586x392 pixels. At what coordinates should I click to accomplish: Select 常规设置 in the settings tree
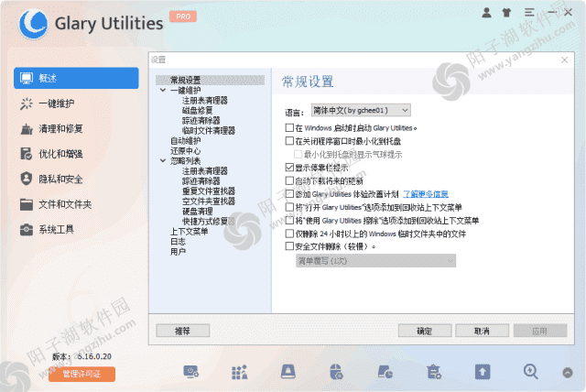[210, 80]
